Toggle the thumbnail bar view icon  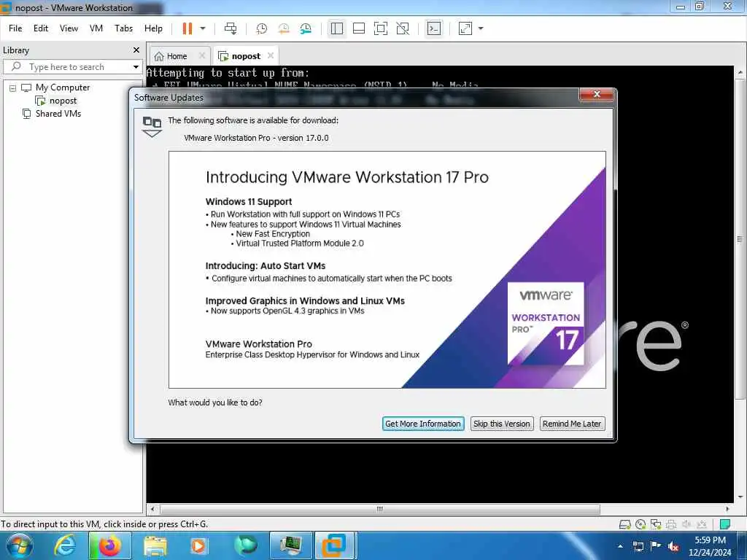[x=359, y=28]
